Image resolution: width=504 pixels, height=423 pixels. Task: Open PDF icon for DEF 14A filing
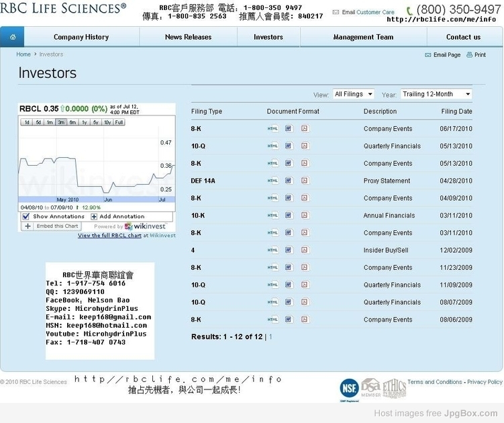(x=305, y=181)
